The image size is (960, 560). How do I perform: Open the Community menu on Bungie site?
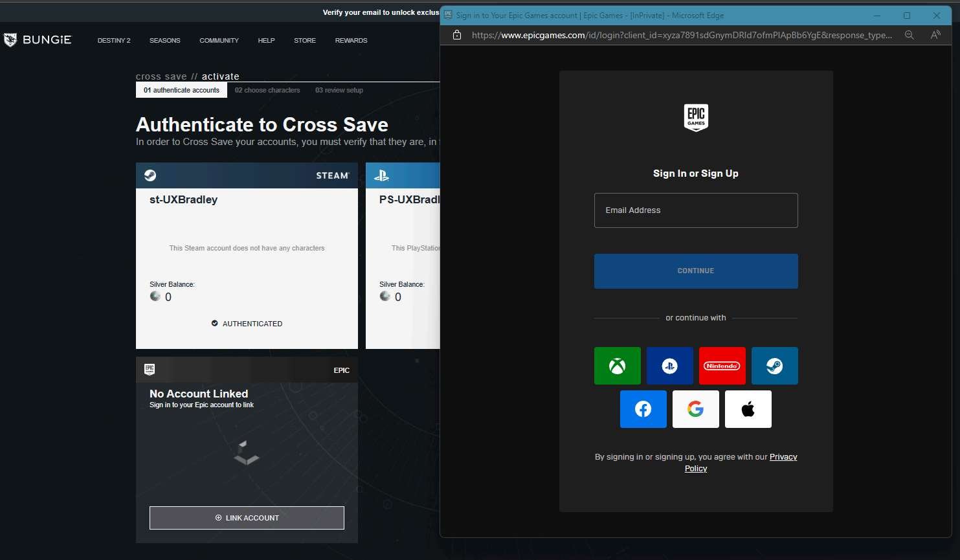(x=219, y=40)
